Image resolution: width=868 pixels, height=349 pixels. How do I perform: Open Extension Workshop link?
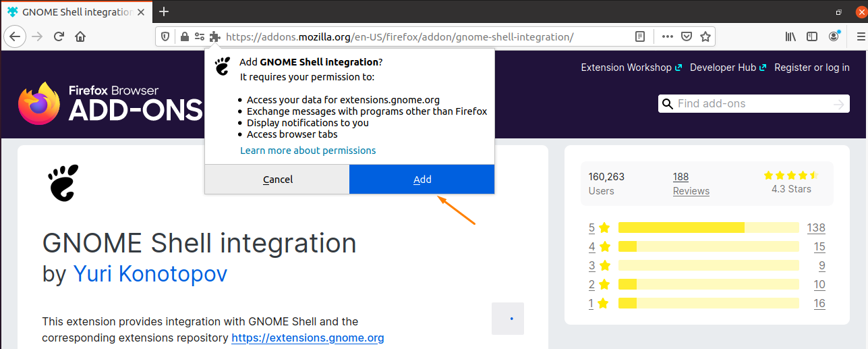click(x=631, y=68)
